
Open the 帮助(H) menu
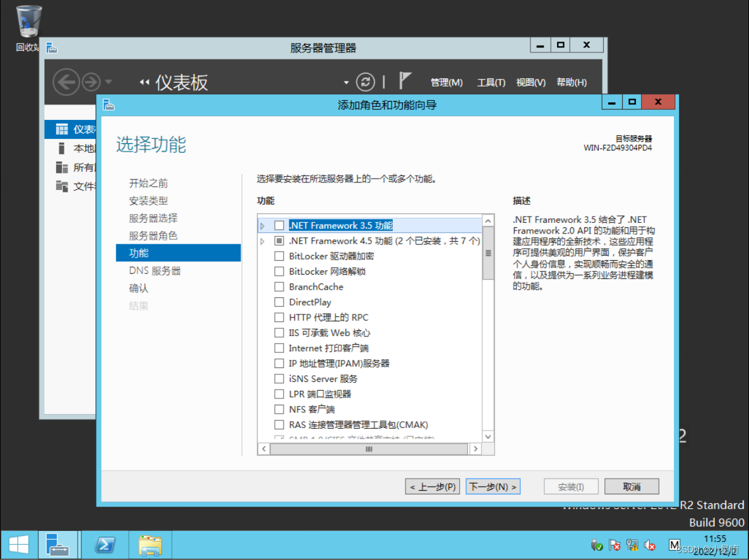pos(572,82)
